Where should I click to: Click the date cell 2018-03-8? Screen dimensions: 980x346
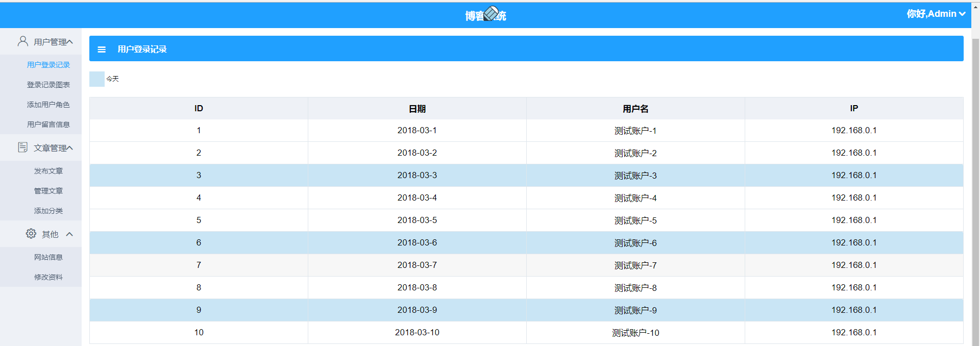click(417, 287)
